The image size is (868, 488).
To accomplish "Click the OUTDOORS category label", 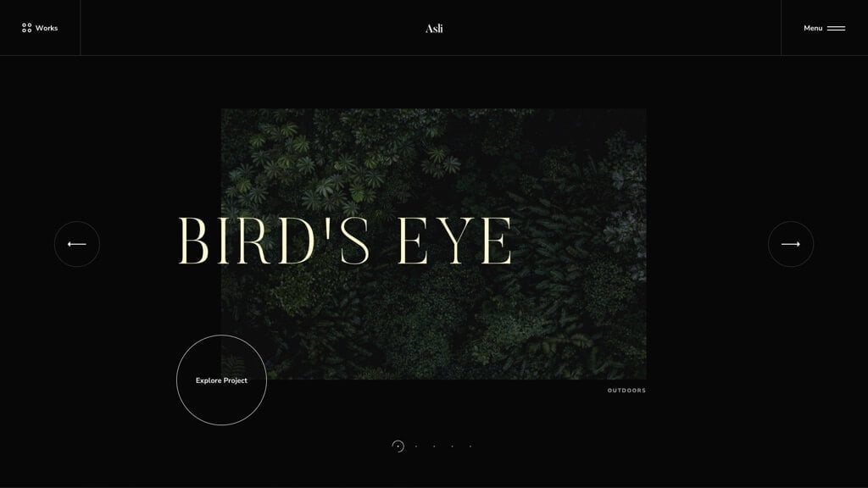I will coord(626,391).
